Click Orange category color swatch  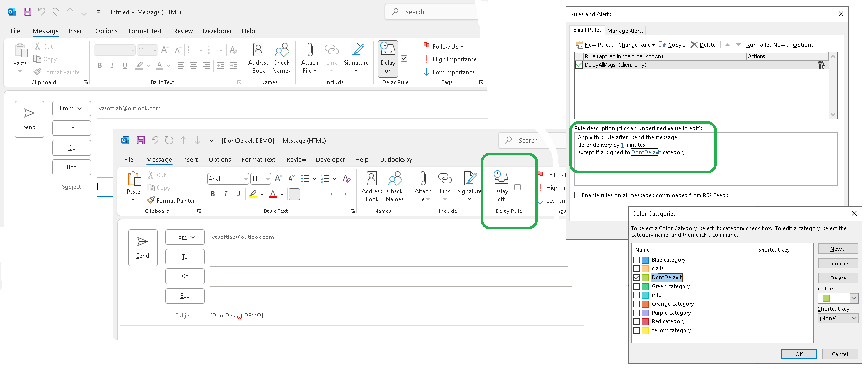tap(645, 304)
